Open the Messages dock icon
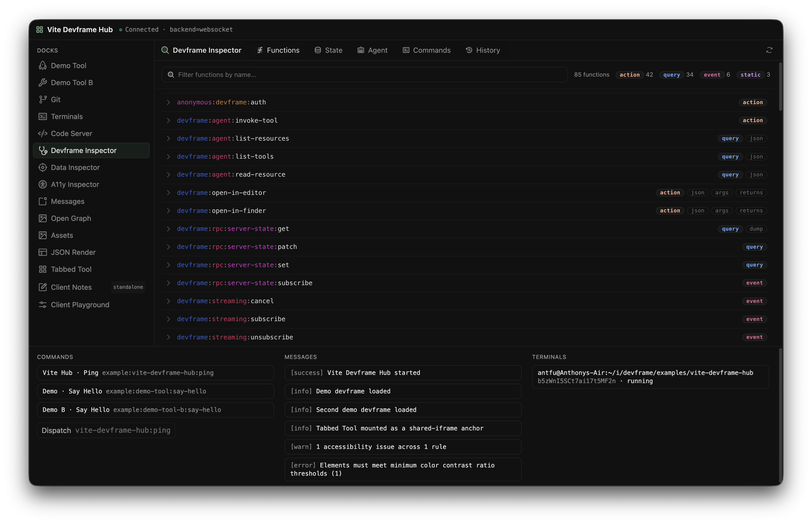 42,201
